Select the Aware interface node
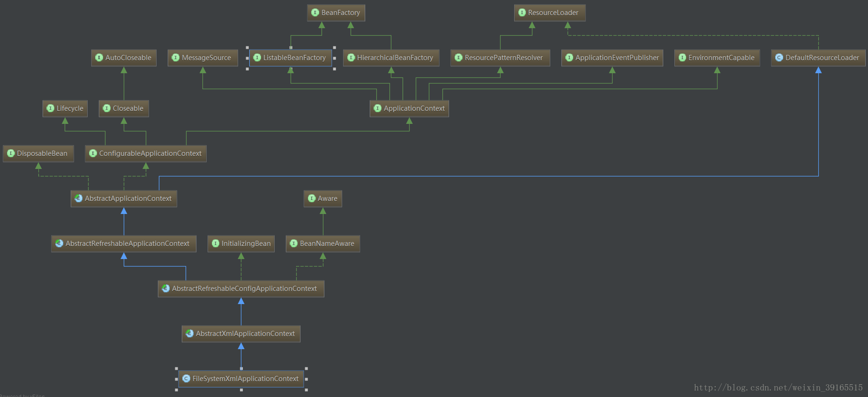868x397 pixels. pyautogui.click(x=323, y=198)
